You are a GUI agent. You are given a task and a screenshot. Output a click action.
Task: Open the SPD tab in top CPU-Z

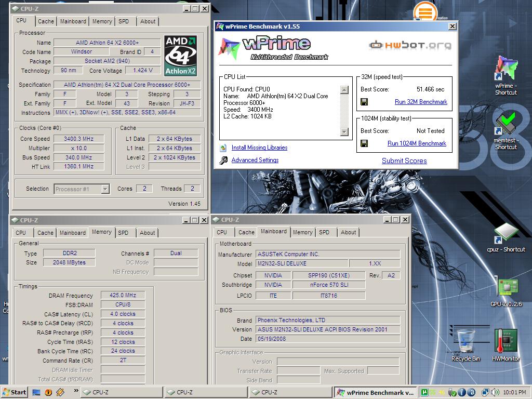[x=124, y=21]
